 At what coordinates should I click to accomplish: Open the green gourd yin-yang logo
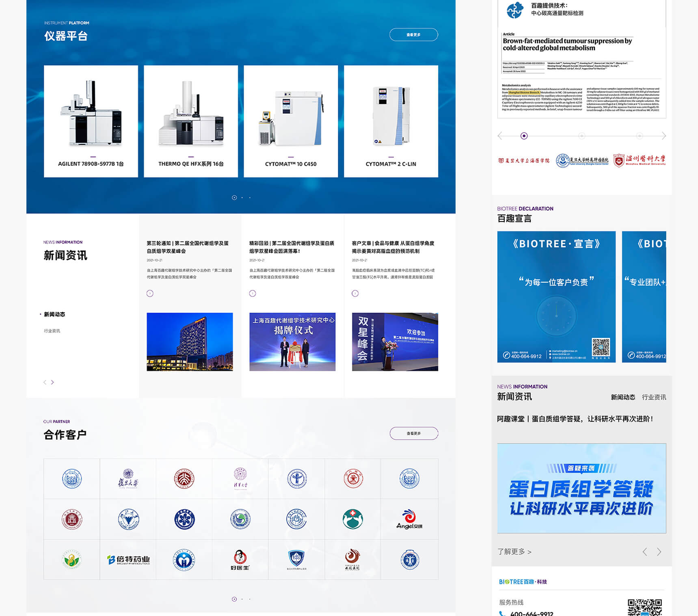(x=72, y=560)
